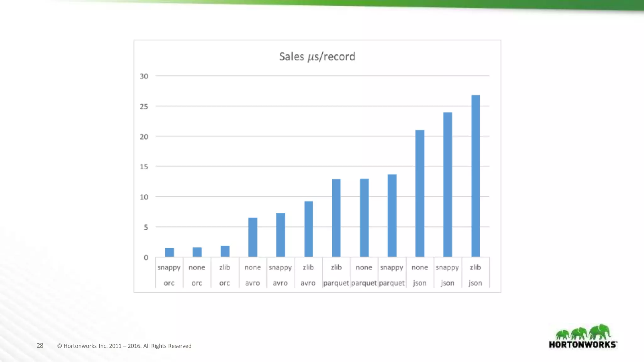The height and width of the screenshot is (362, 644).
Task: Click the HORTONWORKS wordmark text
Action: click(x=583, y=345)
